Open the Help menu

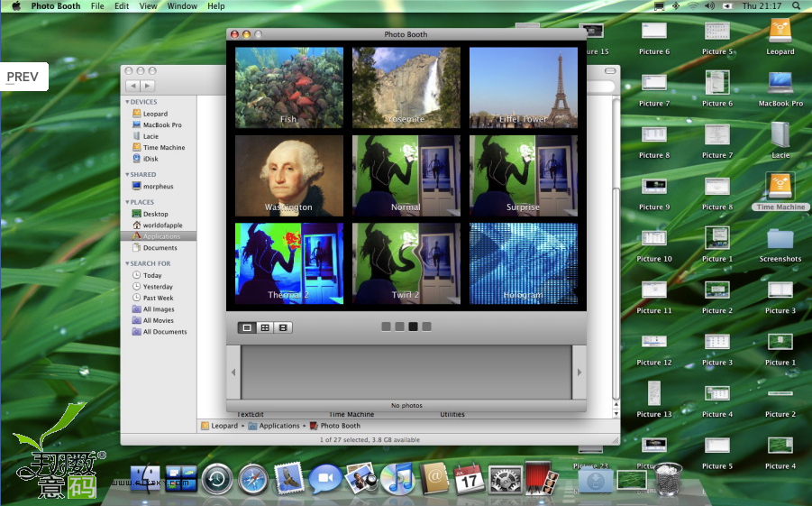(x=216, y=6)
